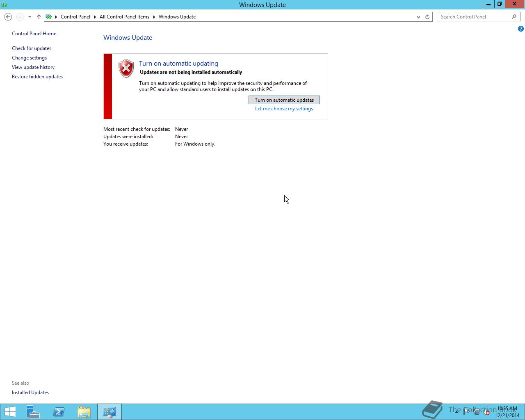Click Let me choose my settings

coord(284,109)
